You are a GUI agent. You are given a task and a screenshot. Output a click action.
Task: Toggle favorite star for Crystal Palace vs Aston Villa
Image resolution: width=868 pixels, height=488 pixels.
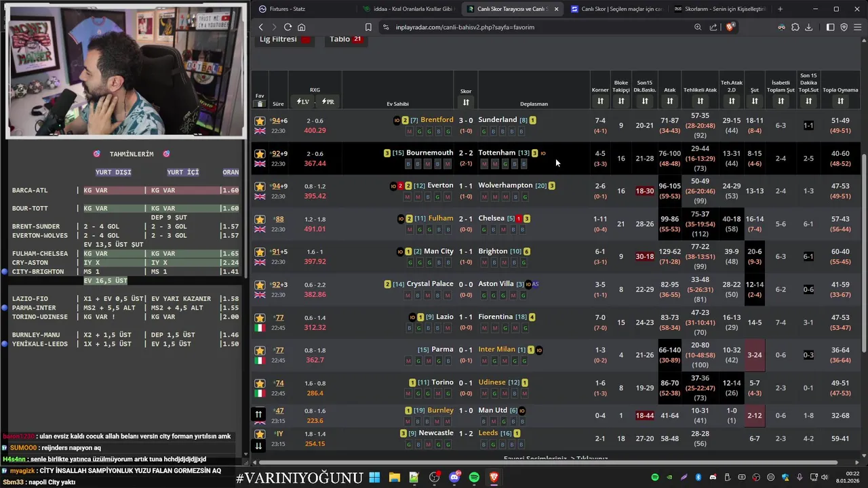click(260, 285)
